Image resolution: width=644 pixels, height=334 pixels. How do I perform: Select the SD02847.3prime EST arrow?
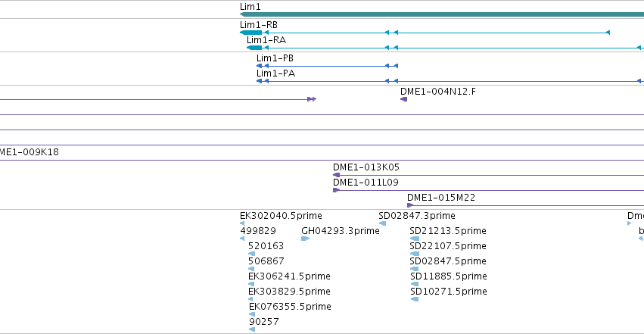tap(382, 223)
